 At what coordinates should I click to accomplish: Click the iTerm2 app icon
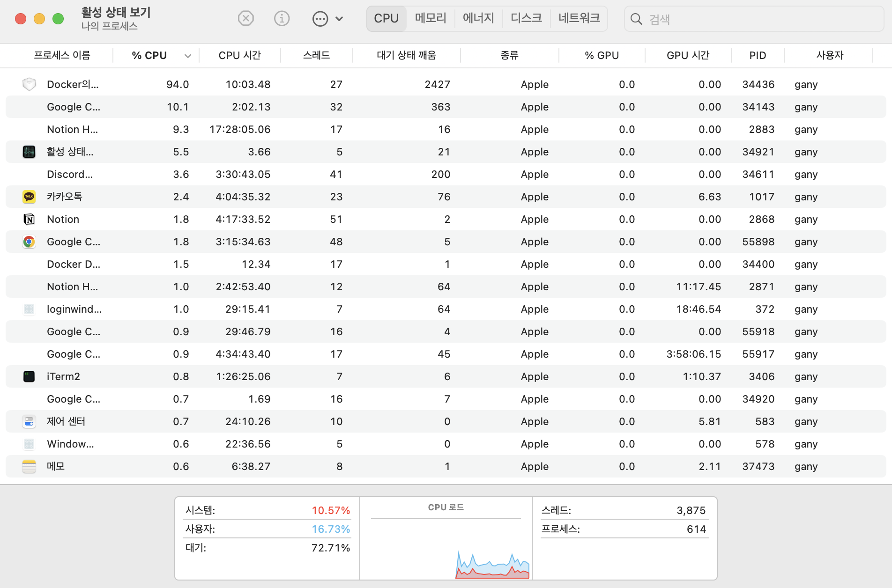click(29, 376)
